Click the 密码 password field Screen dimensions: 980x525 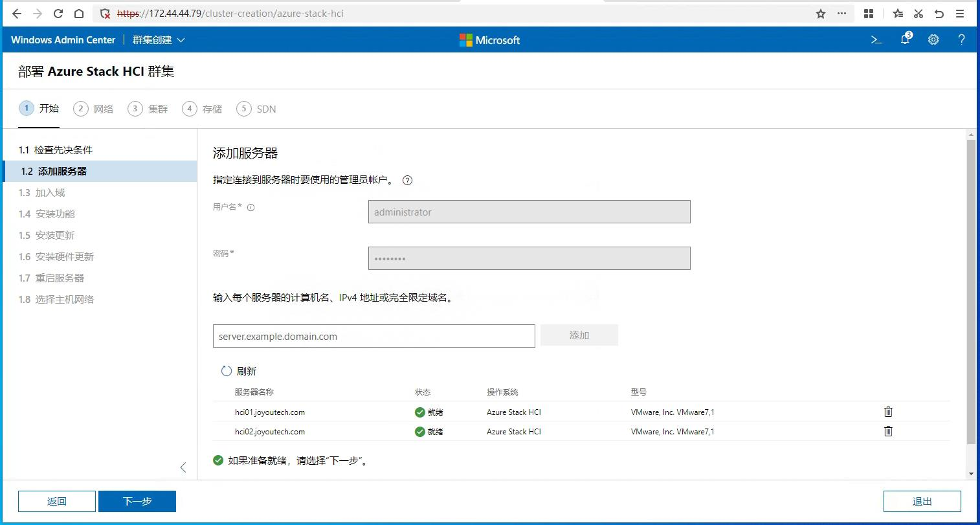coord(529,258)
